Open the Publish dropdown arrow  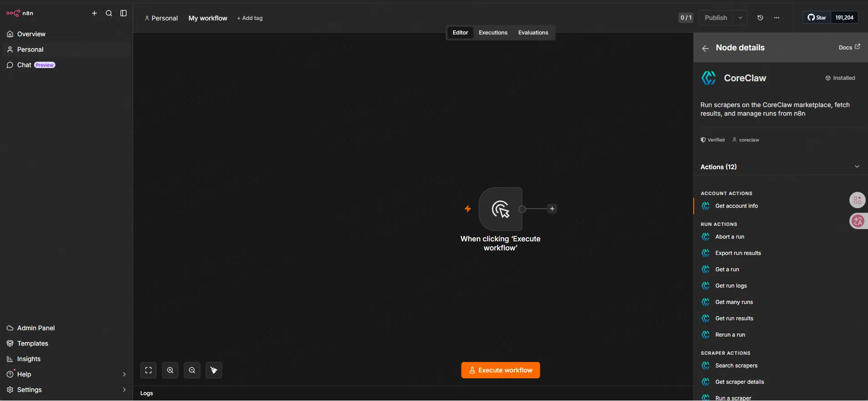(740, 18)
